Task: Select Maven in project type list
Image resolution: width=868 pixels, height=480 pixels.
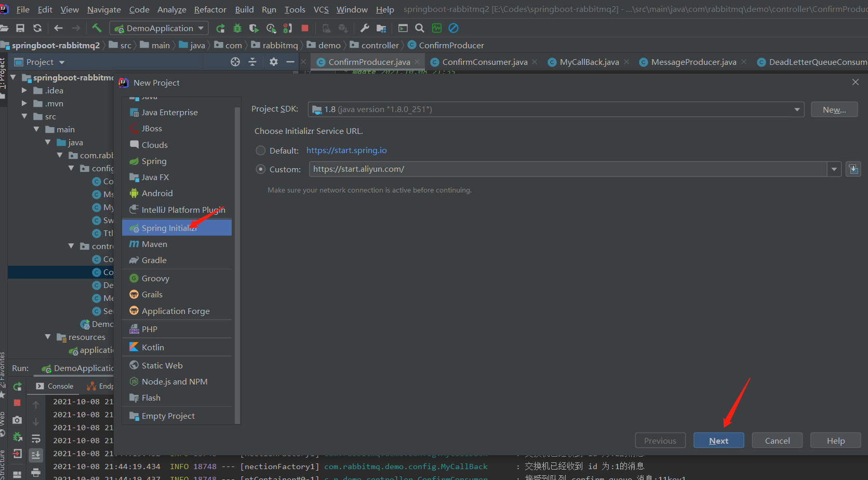Action: tap(177, 244)
